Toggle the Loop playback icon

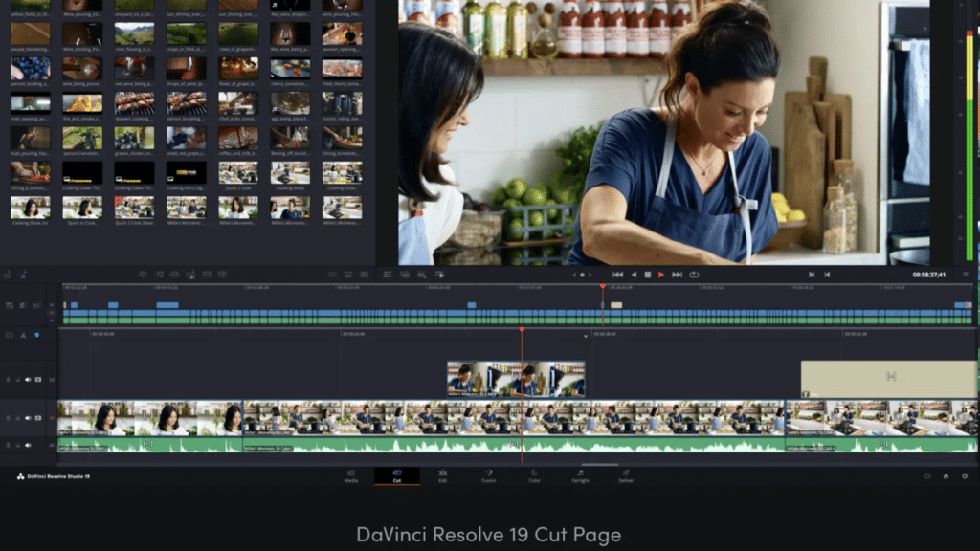694,275
